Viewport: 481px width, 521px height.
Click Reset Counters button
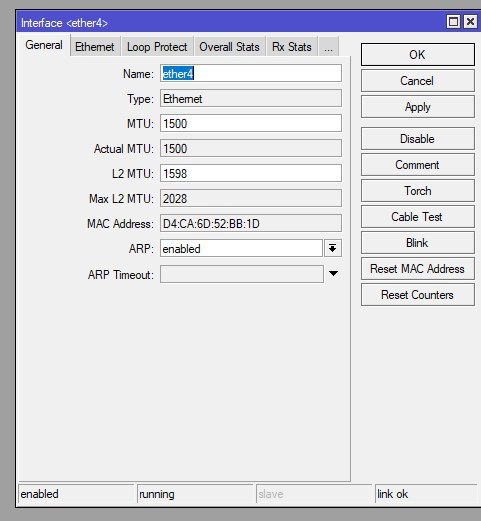pos(418,295)
